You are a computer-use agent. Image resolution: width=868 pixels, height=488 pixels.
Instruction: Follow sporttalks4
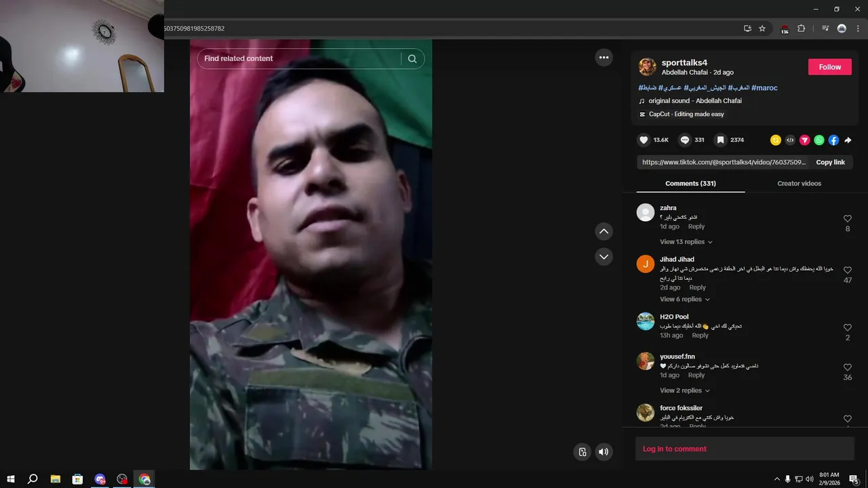[x=829, y=67]
